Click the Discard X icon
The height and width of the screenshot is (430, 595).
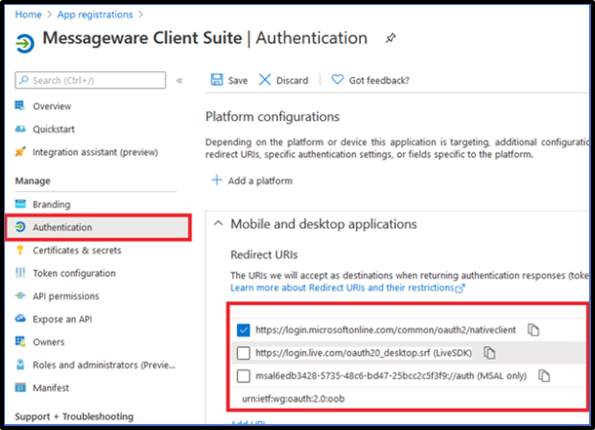pos(264,80)
